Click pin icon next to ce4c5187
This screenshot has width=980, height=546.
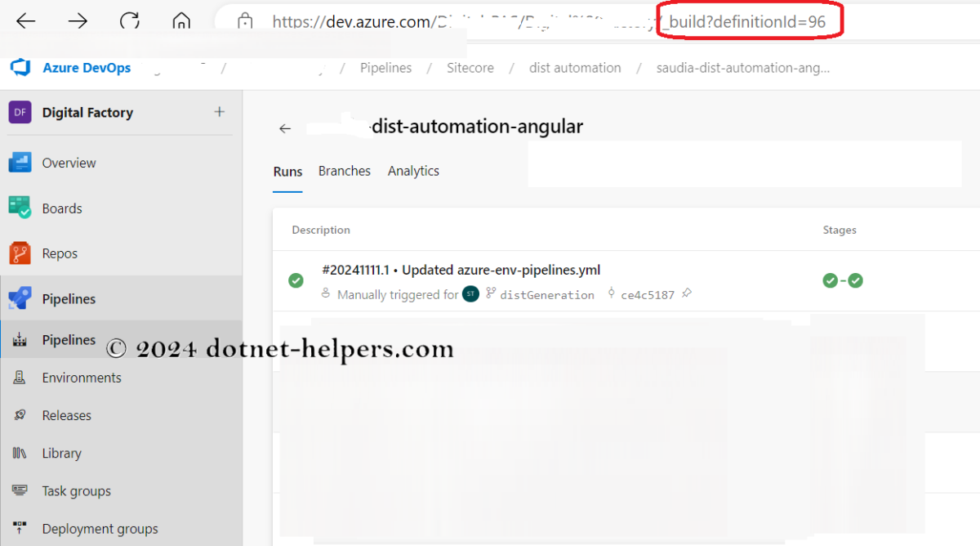point(686,294)
